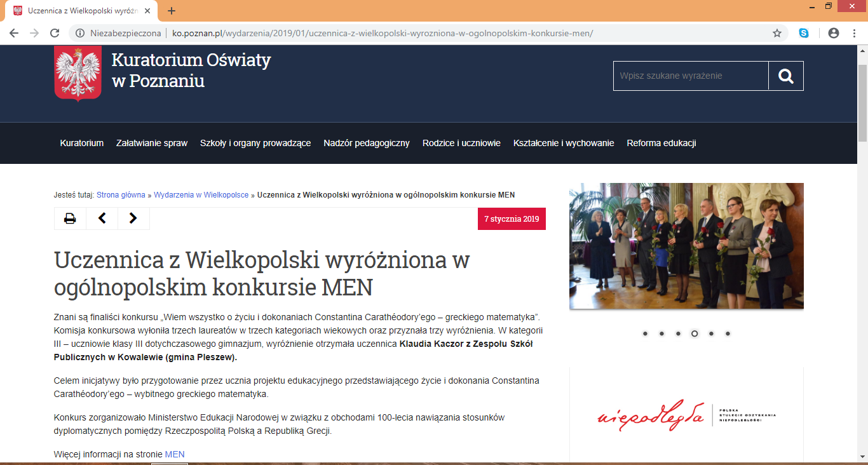Open new browser tab

[x=172, y=11]
